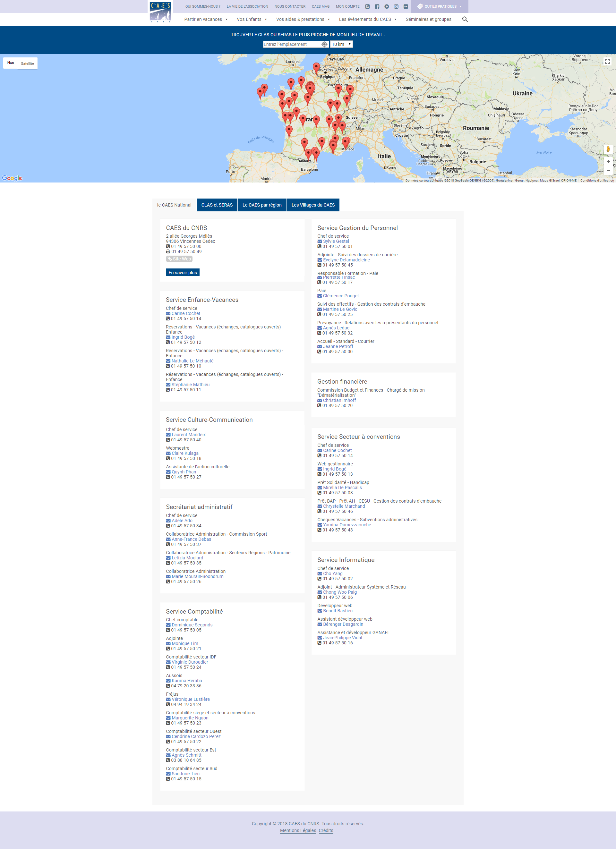The image size is (616, 849).
Task: Email Benoît Bastien the web developer
Action: 338,611
